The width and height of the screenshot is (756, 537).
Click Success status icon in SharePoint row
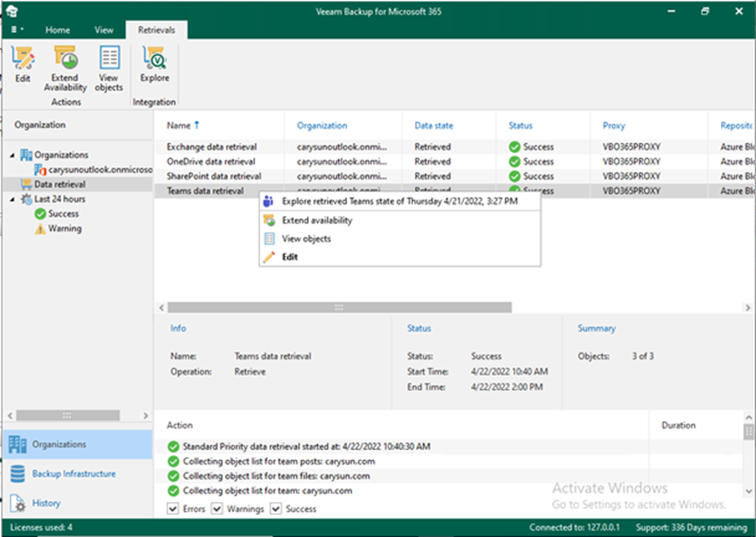click(x=514, y=177)
